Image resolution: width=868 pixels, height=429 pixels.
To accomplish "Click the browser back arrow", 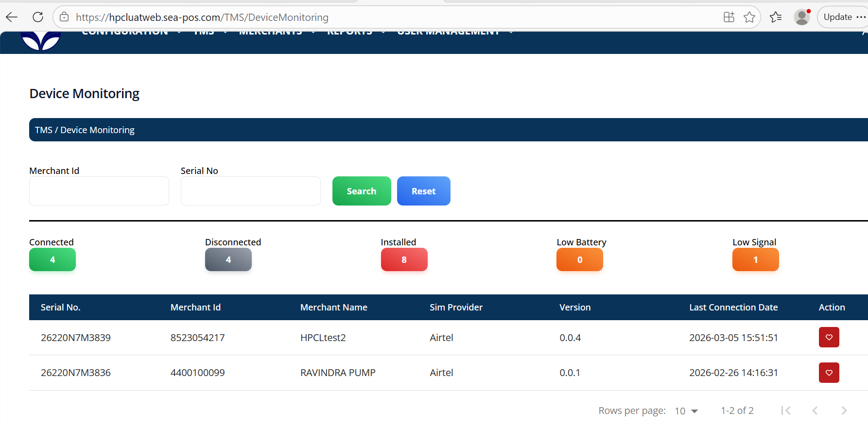I will coord(12,17).
